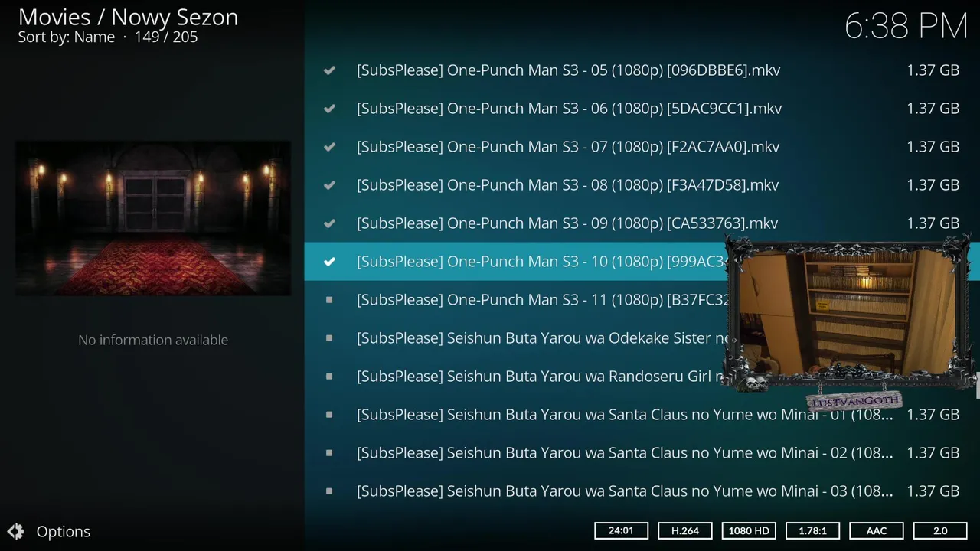The width and height of the screenshot is (980, 551).
Task: Click the 24:01 duration flag
Action: pos(621,530)
